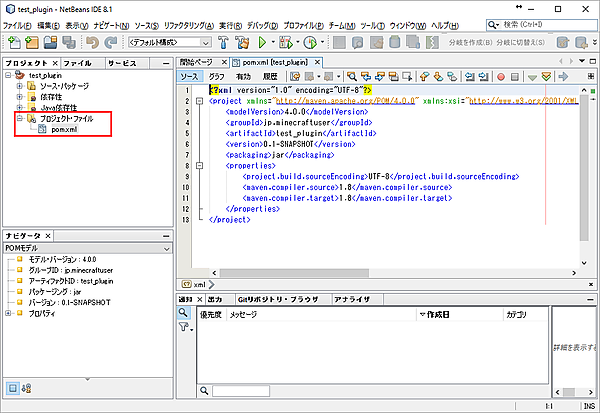Switch editor to グラフ view
This screenshot has height=413, width=600.
[x=216, y=75]
